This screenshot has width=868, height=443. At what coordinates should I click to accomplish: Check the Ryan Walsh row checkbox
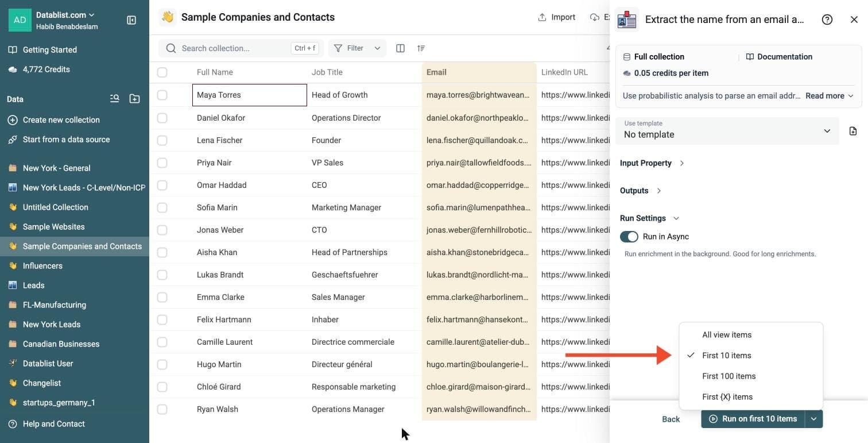(162, 409)
